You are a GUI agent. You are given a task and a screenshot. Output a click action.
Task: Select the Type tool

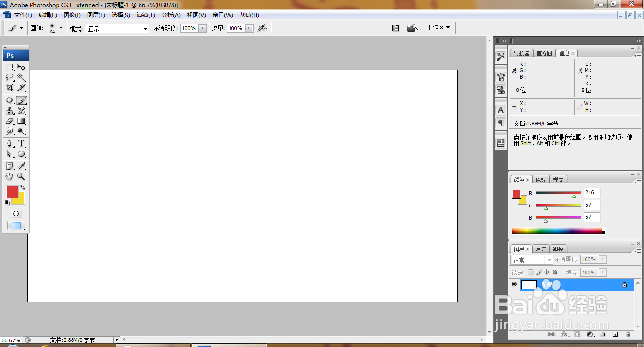pyautogui.click(x=21, y=144)
